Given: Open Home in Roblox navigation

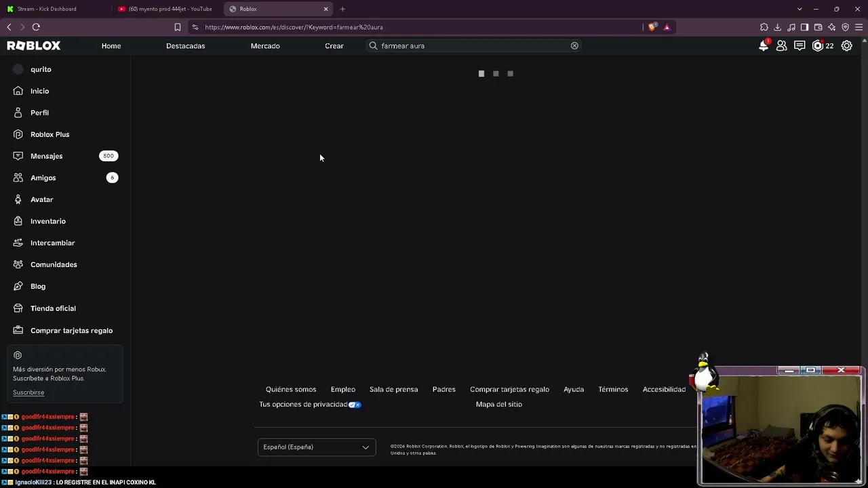Looking at the screenshot, I should [111, 46].
